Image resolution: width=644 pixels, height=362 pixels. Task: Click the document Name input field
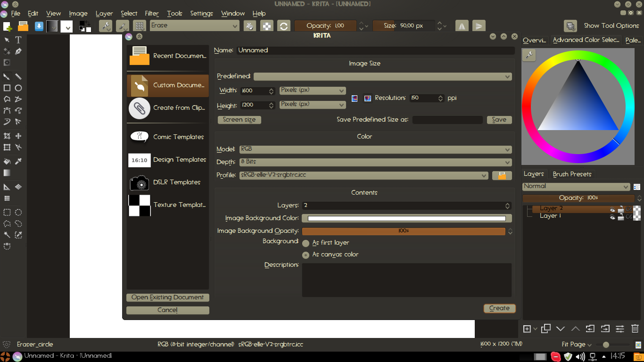[375, 50]
